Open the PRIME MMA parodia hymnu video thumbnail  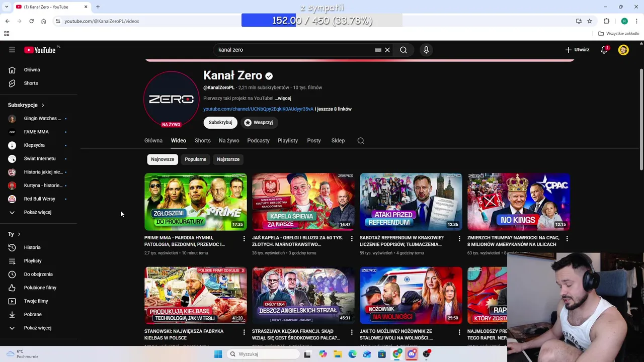coord(196,202)
